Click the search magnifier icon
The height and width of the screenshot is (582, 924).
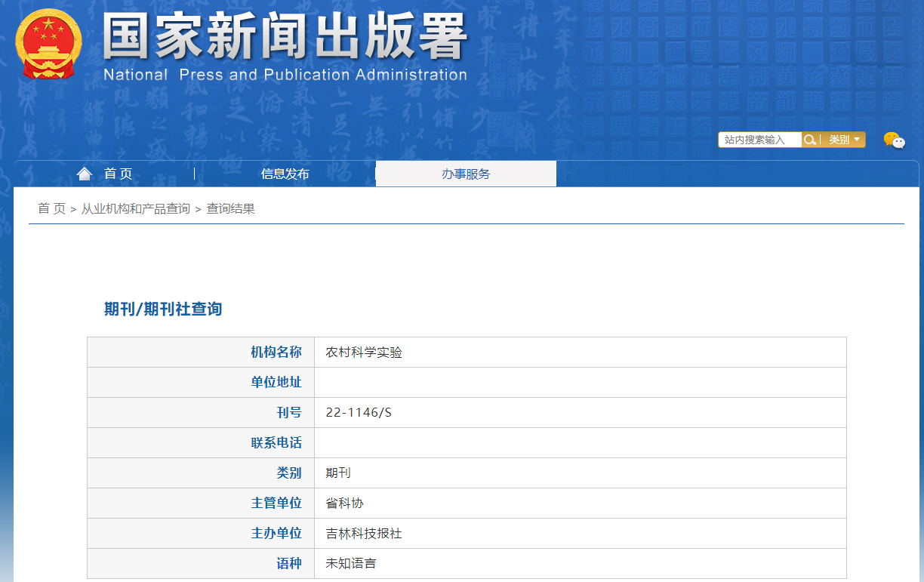809,140
